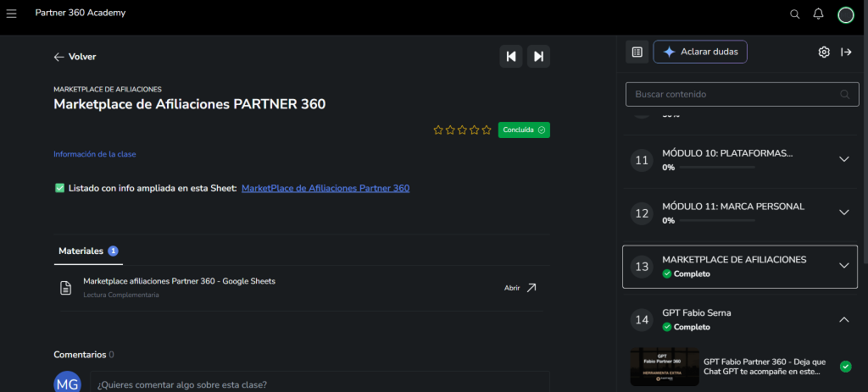868x392 pixels.
Task: Open the settings gear icon
Action: [823, 52]
